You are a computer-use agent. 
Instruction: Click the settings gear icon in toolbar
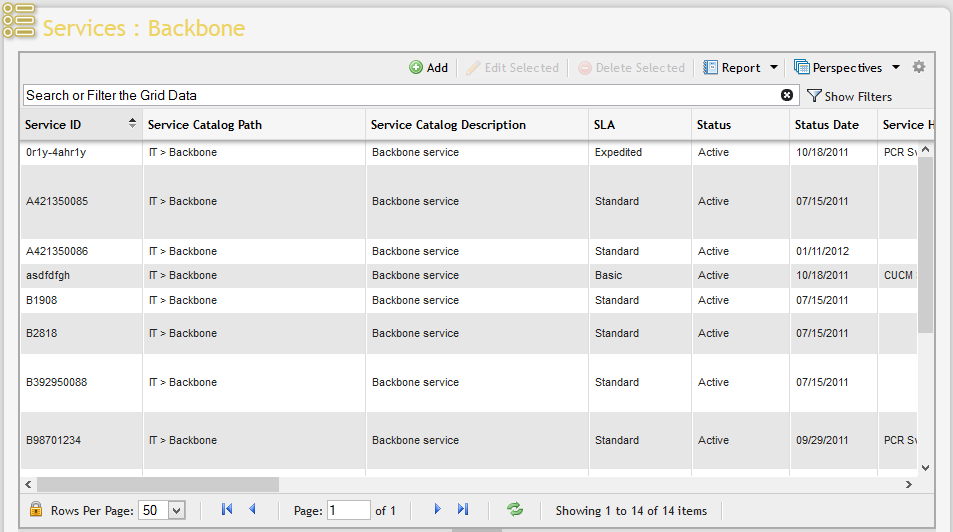click(919, 67)
